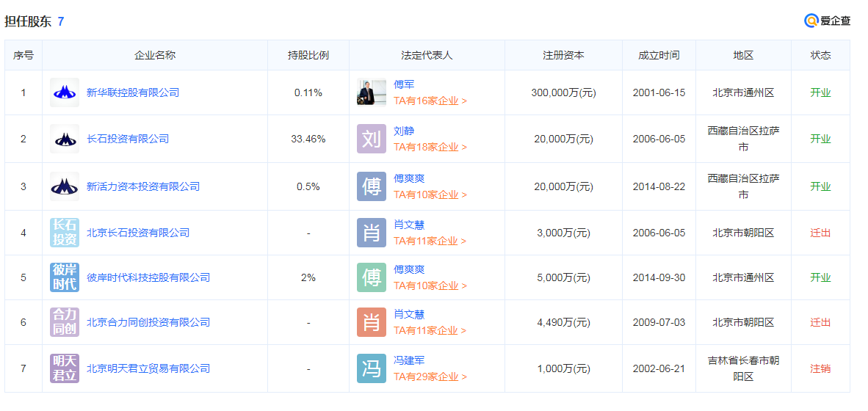Click the 担任股东 section title
This screenshot has height=411, width=868.
point(28,21)
